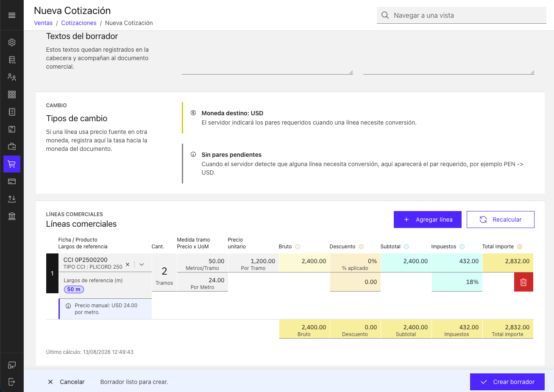Image resolution: width=554 pixels, height=392 pixels.
Task: Click the Bruto column color indicator
Action: pos(298,247)
